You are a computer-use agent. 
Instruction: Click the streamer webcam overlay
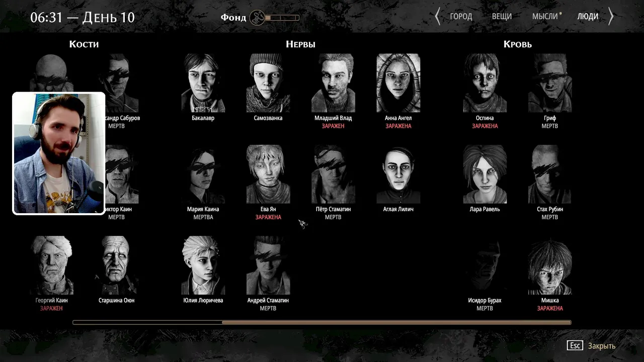coord(59,153)
